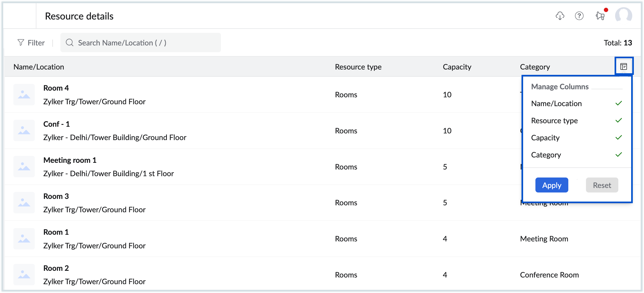
Task: Open the Room 2 resource entry
Action: 56,268
